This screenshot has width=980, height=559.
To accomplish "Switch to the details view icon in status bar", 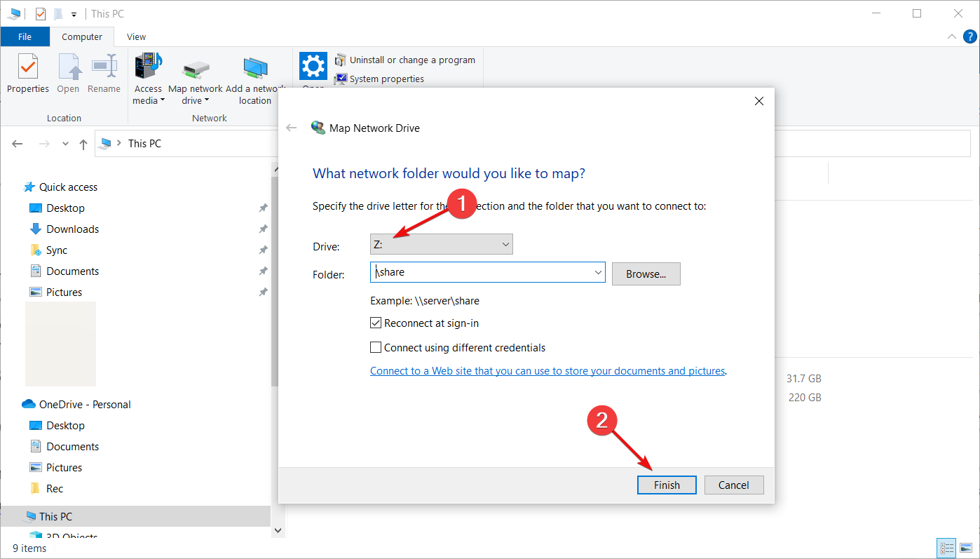I will click(947, 548).
